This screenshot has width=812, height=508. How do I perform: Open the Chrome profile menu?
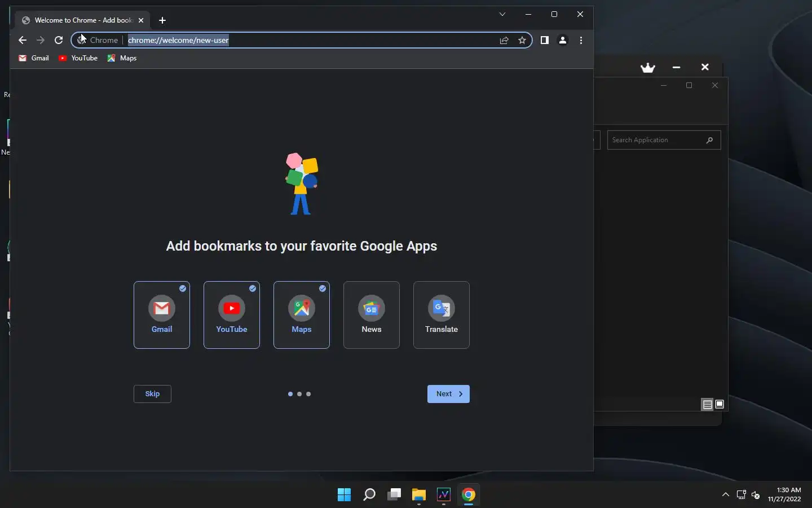point(563,40)
